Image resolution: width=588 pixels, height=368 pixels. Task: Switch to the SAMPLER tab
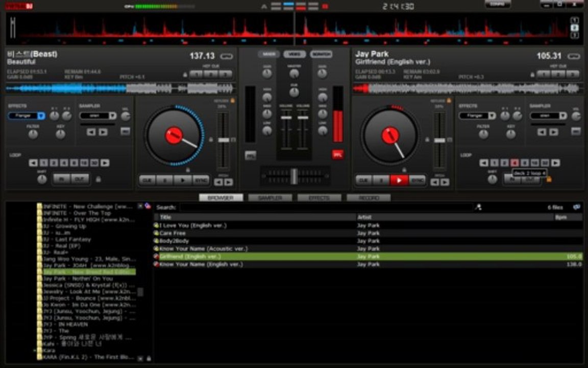click(270, 197)
